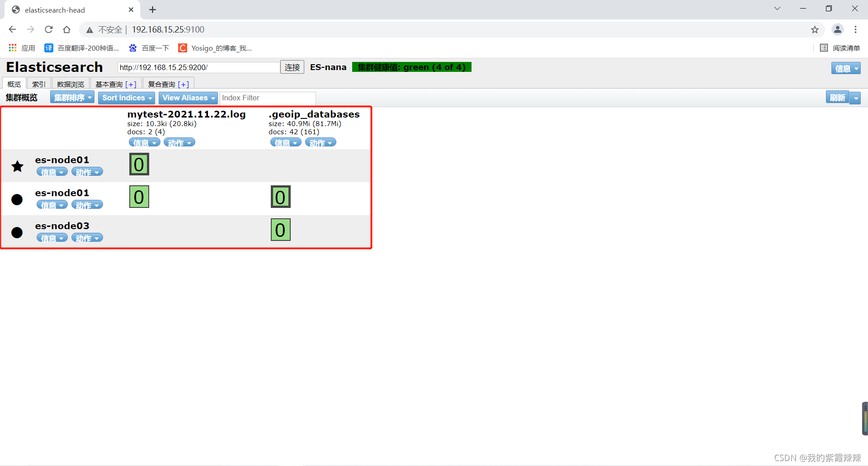Go to the browser home page
This screenshot has height=466, width=868.
click(x=66, y=29)
